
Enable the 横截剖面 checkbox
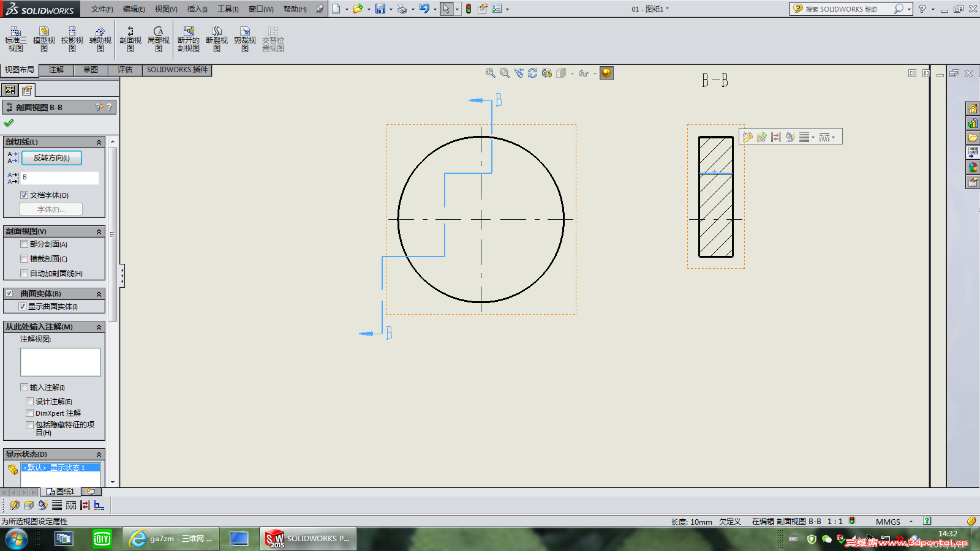coord(24,259)
